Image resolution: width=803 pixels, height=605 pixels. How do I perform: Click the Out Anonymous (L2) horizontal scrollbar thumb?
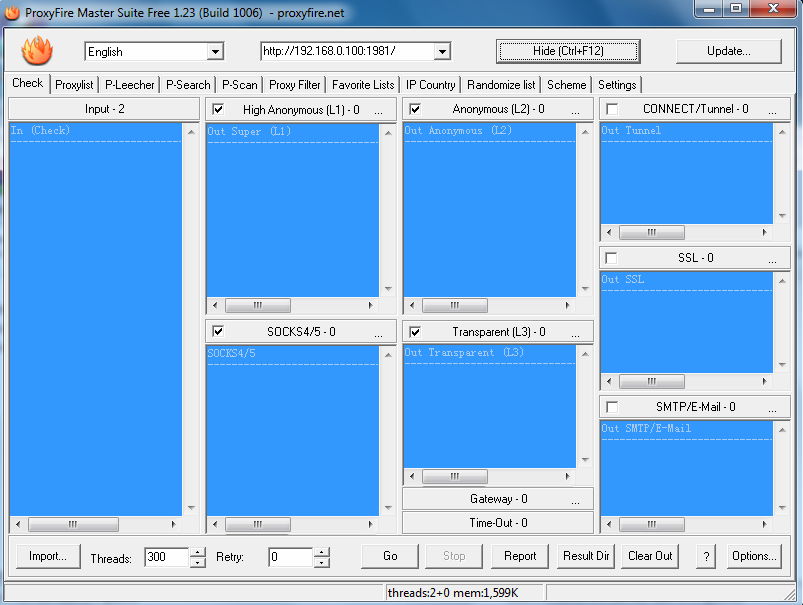tap(455, 306)
